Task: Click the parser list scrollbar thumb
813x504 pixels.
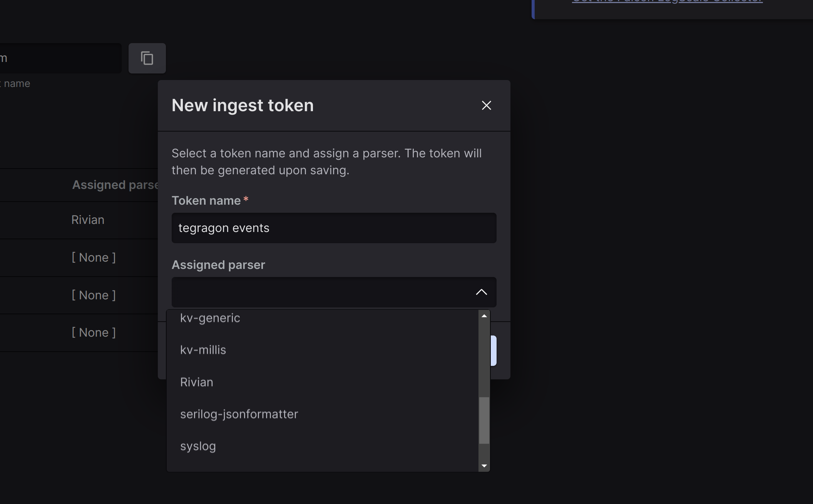Action: point(484,420)
